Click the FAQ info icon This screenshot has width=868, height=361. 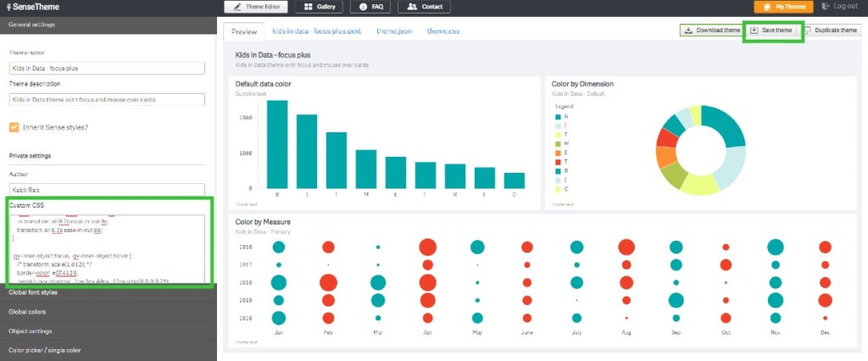364,7
